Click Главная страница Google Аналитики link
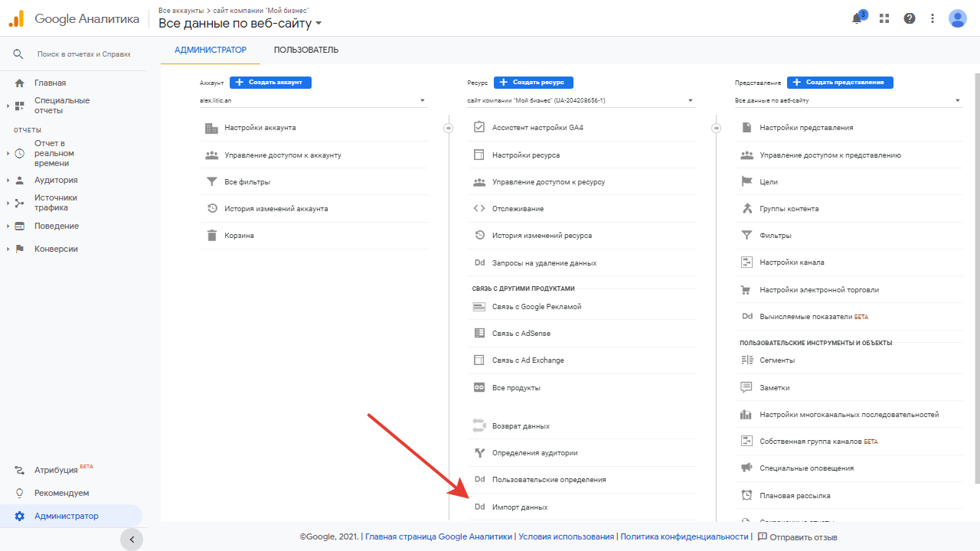The width and height of the screenshot is (980, 551). pos(439,537)
